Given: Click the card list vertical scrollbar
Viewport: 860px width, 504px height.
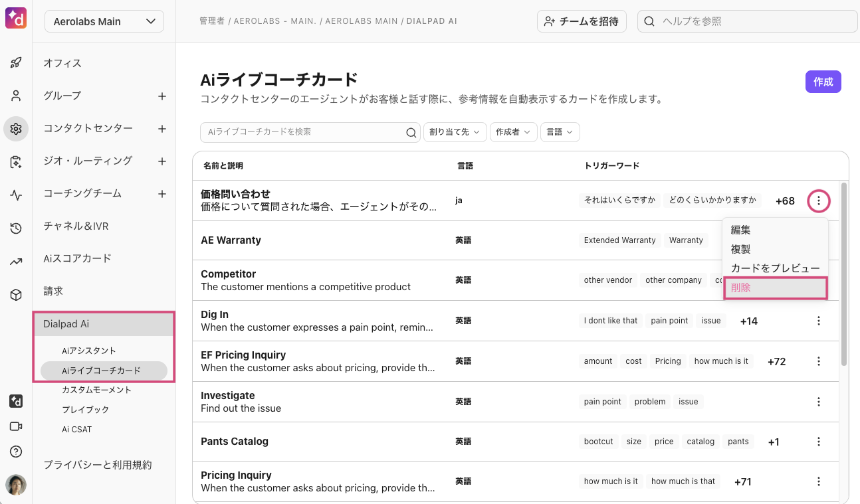Looking at the screenshot, I should click(x=843, y=274).
